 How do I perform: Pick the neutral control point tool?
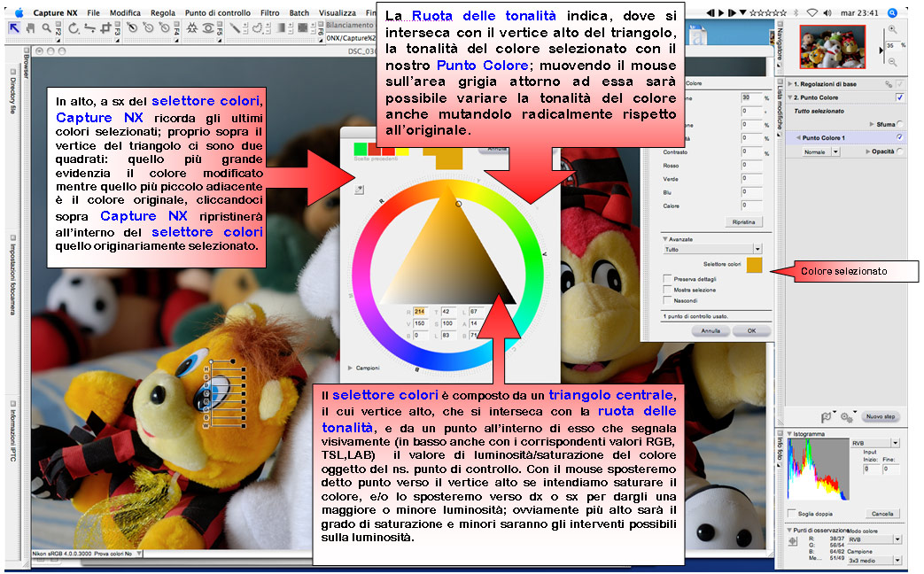click(148, 27)
